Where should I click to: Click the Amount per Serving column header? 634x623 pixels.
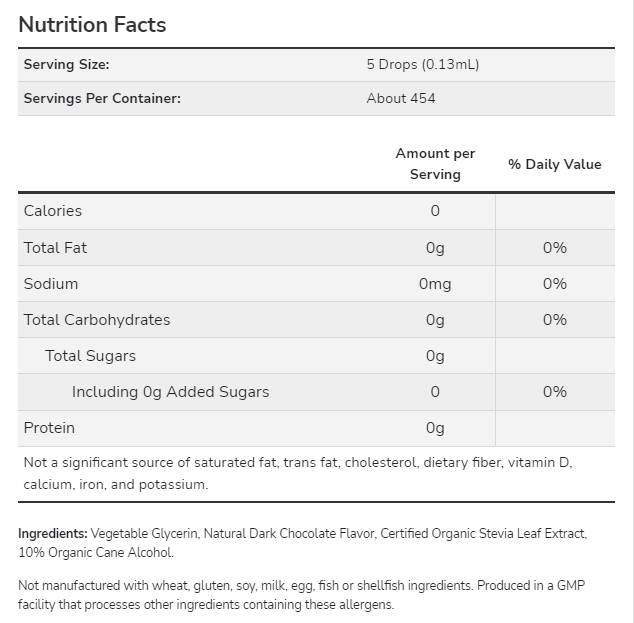tap(435, 164)
